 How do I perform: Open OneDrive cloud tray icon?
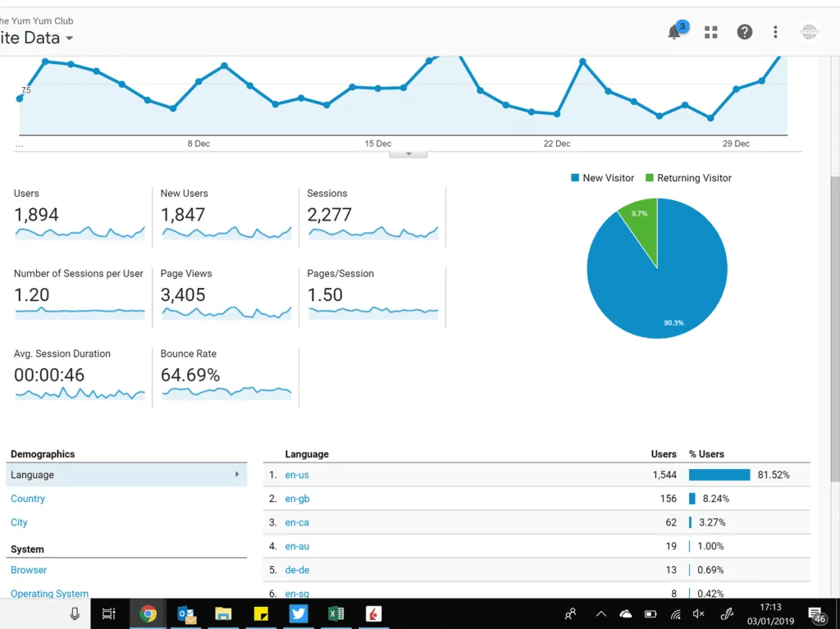coord(625,614)
